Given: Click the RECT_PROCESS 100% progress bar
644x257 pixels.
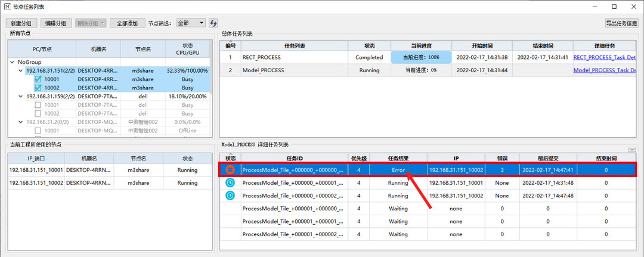Looking at the screenshot, I should (x=421, y=58).
